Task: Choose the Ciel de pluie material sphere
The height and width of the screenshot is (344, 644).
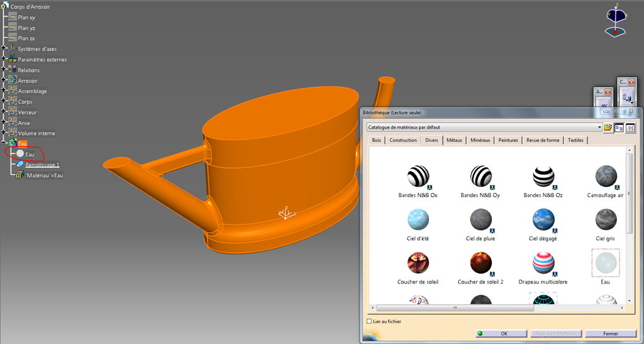Action: [x=480, y=219]
